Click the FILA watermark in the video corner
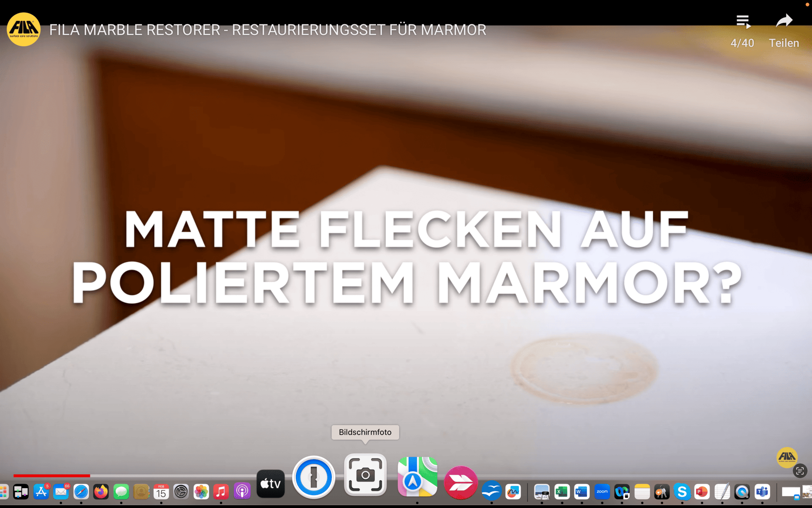This screenshot has width=812, height=508. coord(787,457)
